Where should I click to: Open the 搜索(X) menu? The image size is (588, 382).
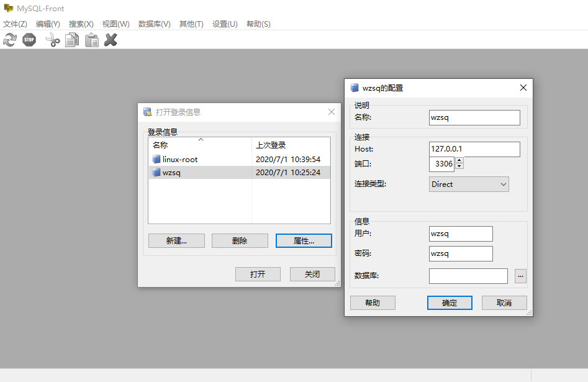pyautogui.click(x=81, y=24)
